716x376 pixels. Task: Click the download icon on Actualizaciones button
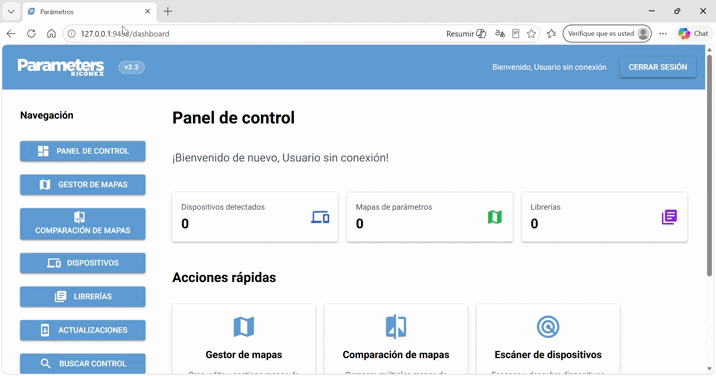coord(45,330)
